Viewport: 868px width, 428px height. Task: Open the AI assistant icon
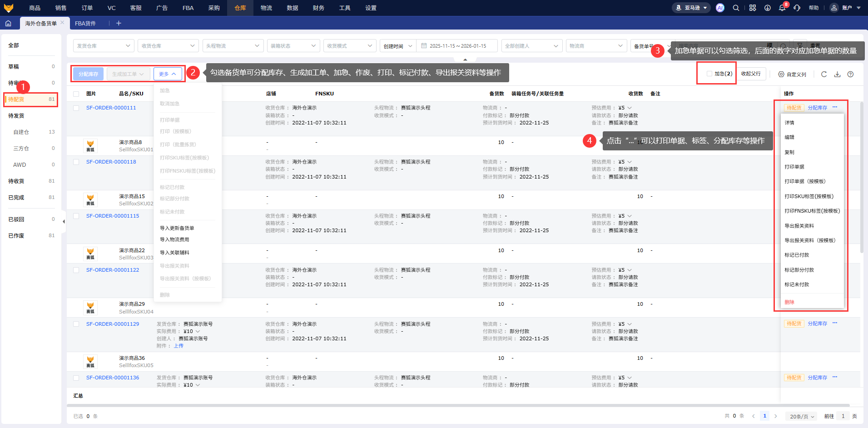pos(720,8)
